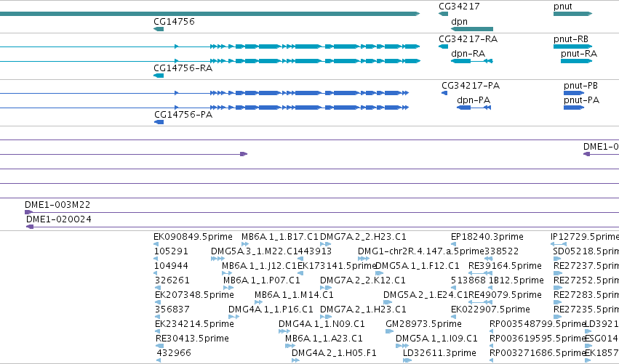Click the pnut-PB blue CDS bar
This screenshot has width=619, height=364.
574,93
